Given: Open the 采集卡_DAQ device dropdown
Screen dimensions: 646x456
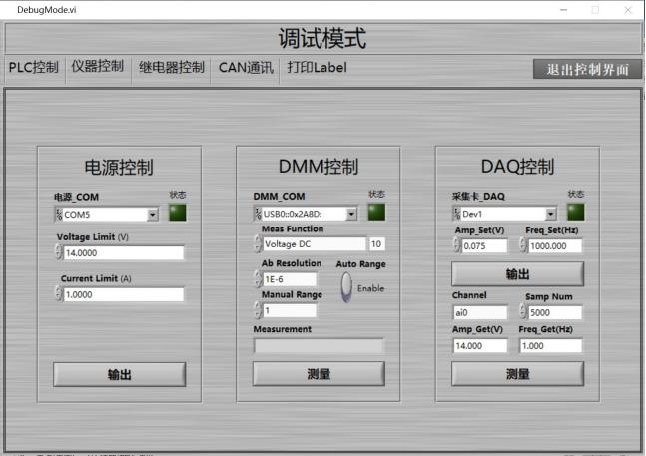Looking at the screenshot, I should (x=550, y=214).
